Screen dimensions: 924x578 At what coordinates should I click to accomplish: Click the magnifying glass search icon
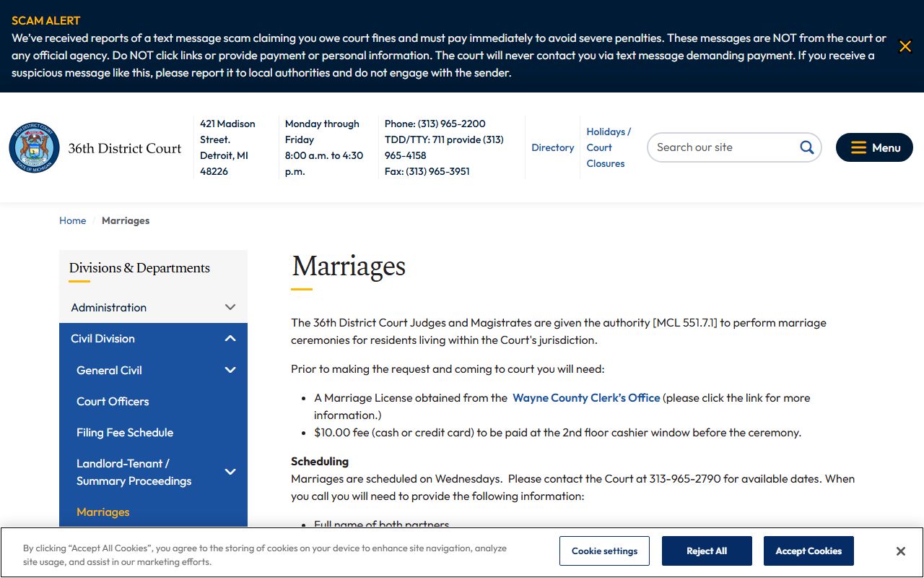click(806, 147)
